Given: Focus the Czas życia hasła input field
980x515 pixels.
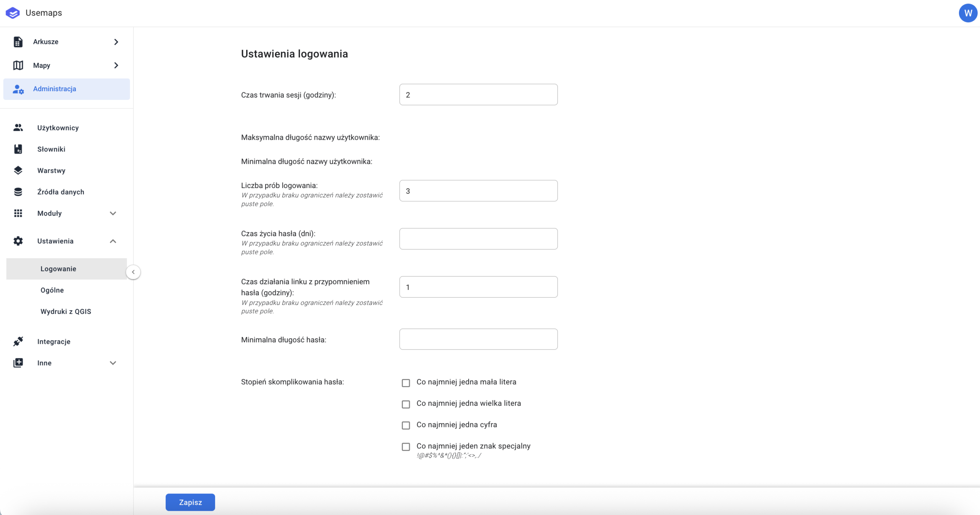Looking at the screenshot, I should click(478, 239).
